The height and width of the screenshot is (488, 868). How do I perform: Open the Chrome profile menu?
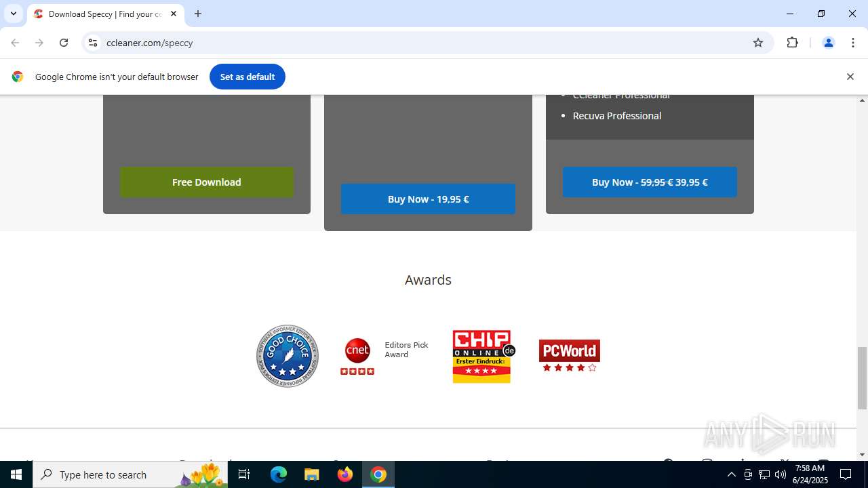[x=828, y=43]
